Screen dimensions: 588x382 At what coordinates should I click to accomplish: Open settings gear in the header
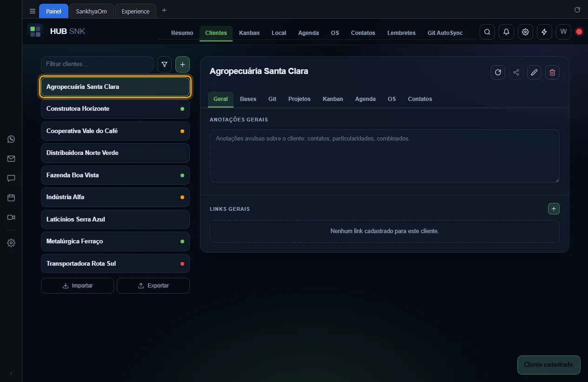coord(525,32)
